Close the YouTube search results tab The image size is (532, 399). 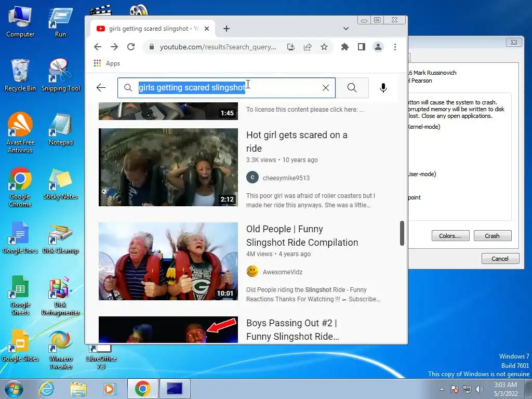[x=207, y=29]
